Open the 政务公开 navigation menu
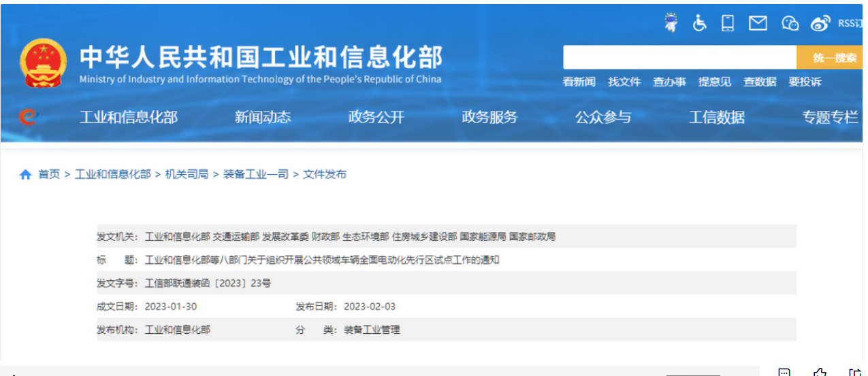The width and height of the screenshot is (868, 376). click(x=376, y=118)
